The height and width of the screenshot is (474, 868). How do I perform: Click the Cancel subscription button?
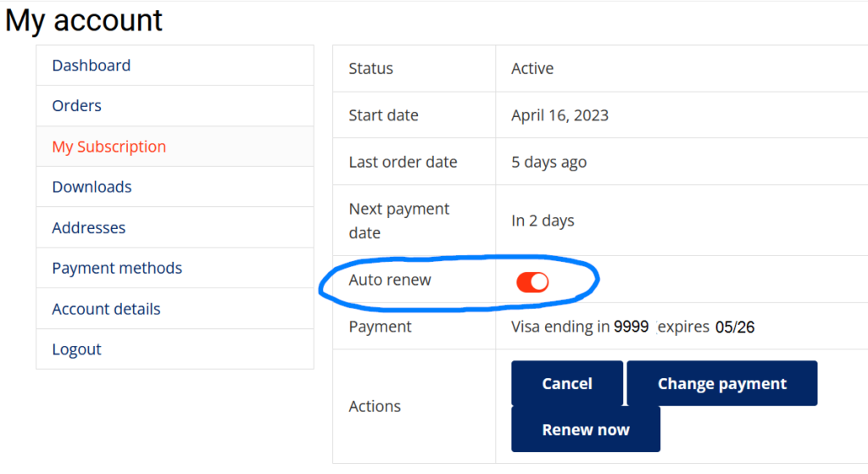tap(566, 383)
